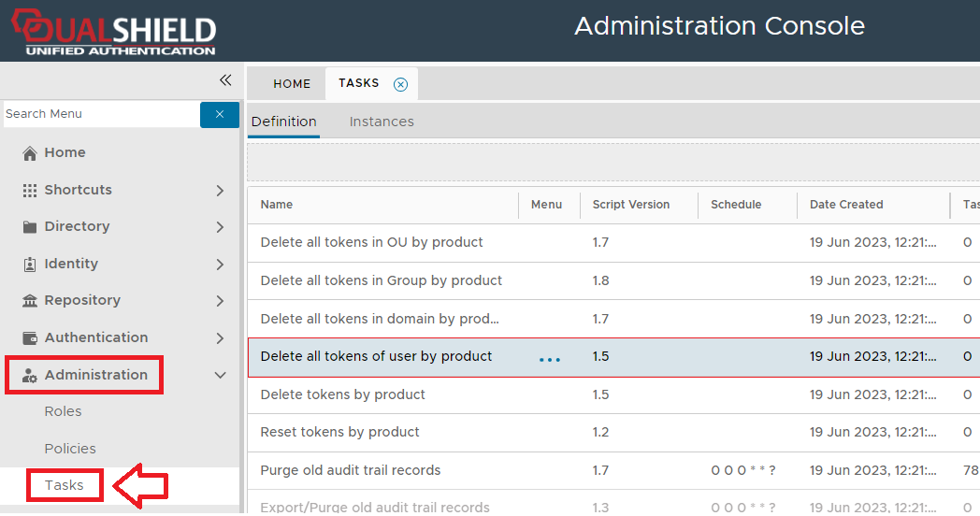Expand the Directory menu chevron
The width and height of the screenshot is (980, 516).
tap(220, 227)
